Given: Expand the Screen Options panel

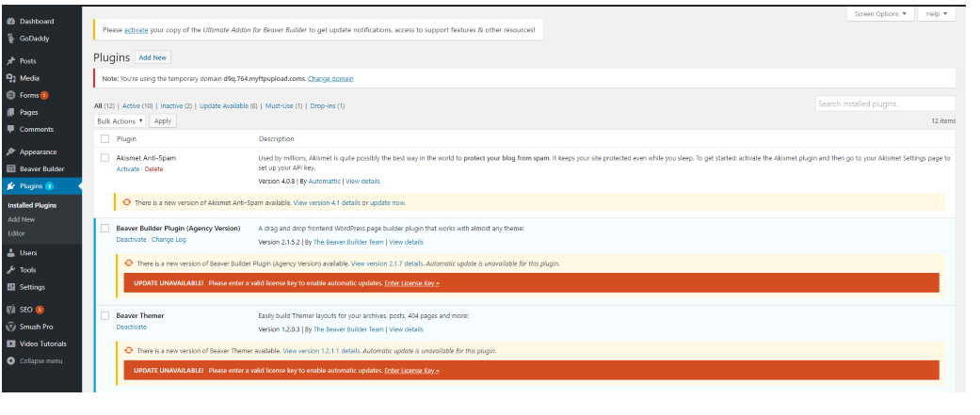Looking at the screenshot, I should point(880,14).
